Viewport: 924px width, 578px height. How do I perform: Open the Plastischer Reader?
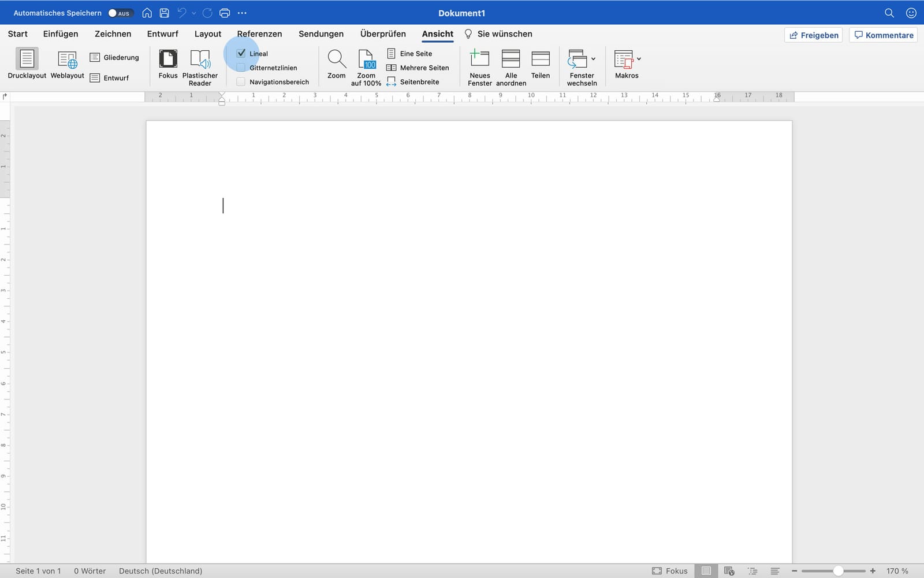tap(200, 68)
